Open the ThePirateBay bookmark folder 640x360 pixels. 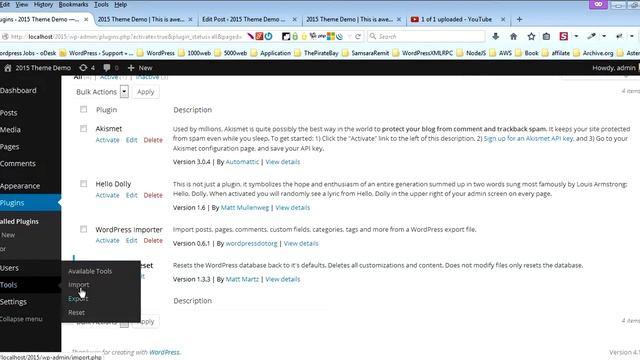point(317,53)
